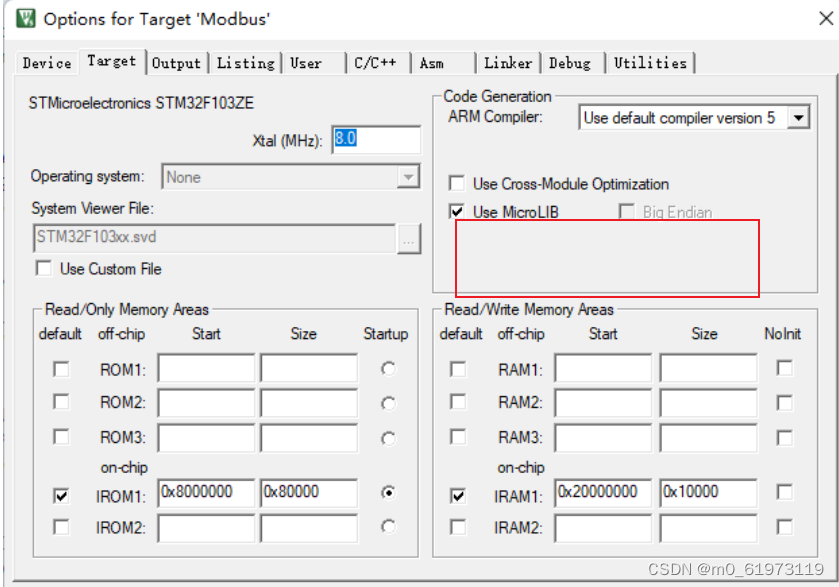Select the ROM1 Startup radio button
Viewport: 839px width, 587px height.
point(388,369)
